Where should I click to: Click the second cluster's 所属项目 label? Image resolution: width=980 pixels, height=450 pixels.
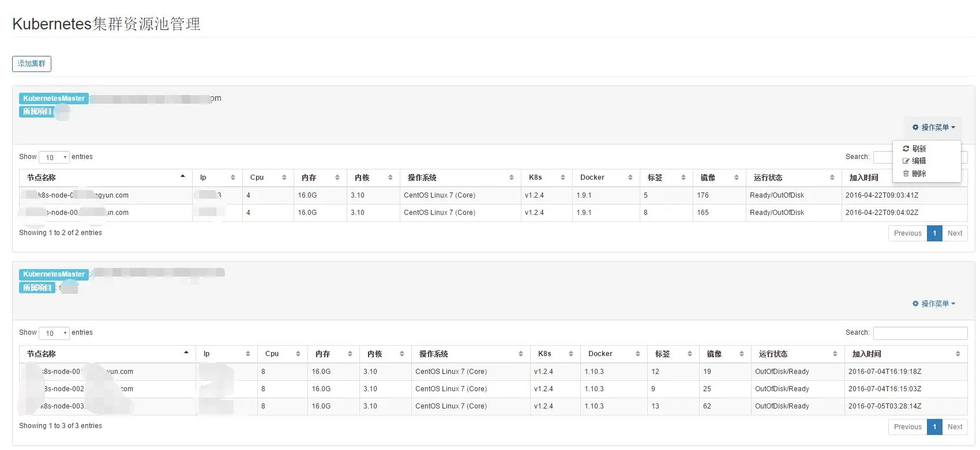(37, 288)
